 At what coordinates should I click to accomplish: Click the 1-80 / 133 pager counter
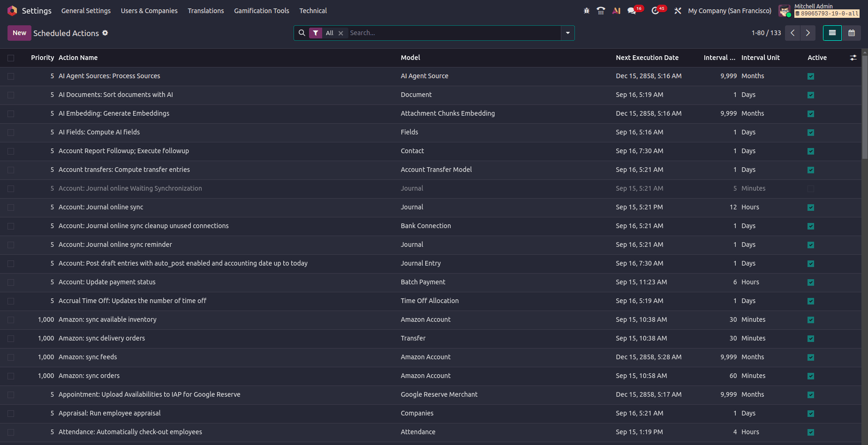point(766,33)
